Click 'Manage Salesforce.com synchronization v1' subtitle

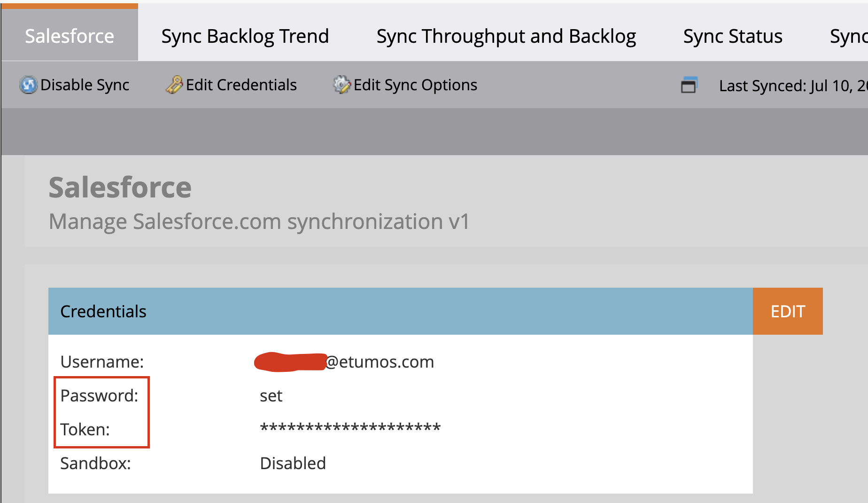pos(259,222)
